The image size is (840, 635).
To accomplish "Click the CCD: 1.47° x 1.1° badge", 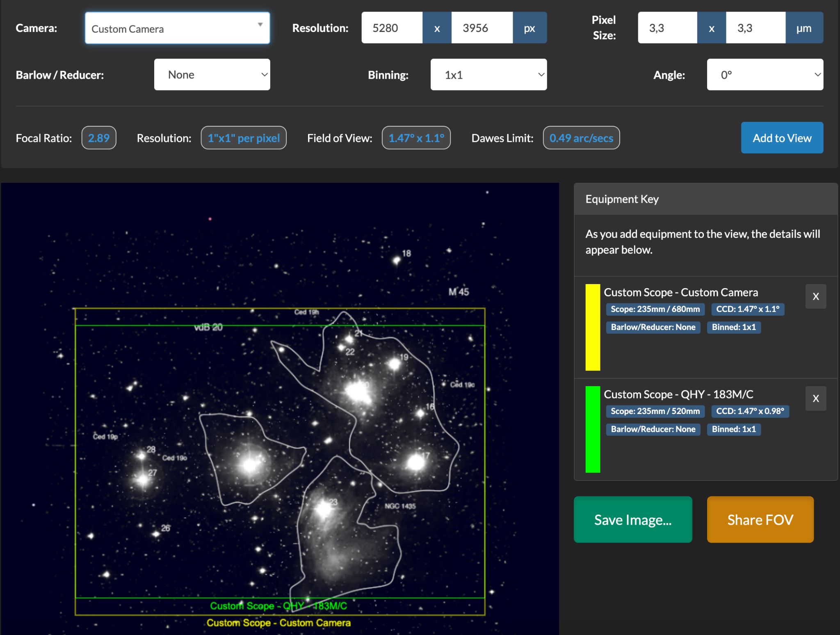I will point(748,309).
